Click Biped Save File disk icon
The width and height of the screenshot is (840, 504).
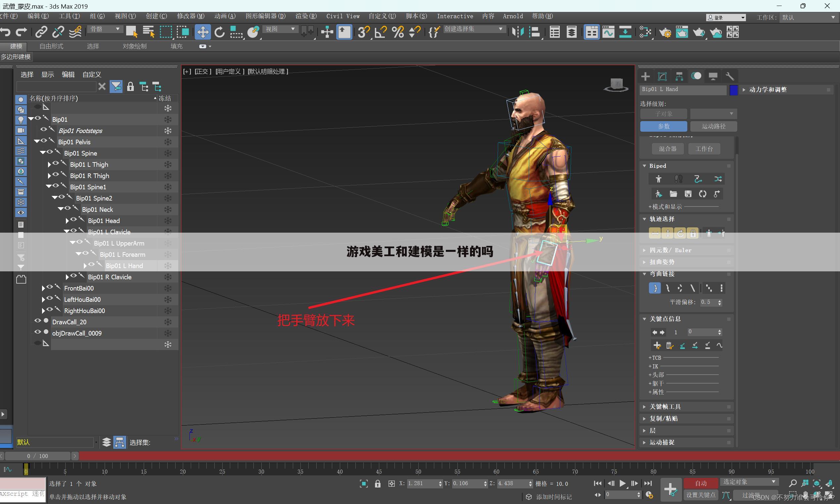[x=688, y=194]
